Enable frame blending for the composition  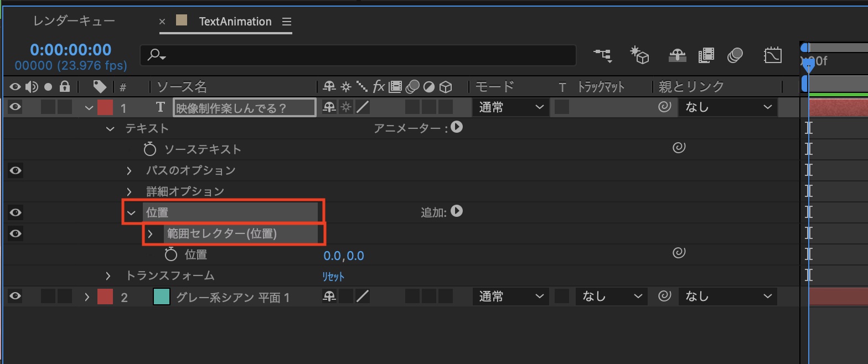click(x=706, y=55)
